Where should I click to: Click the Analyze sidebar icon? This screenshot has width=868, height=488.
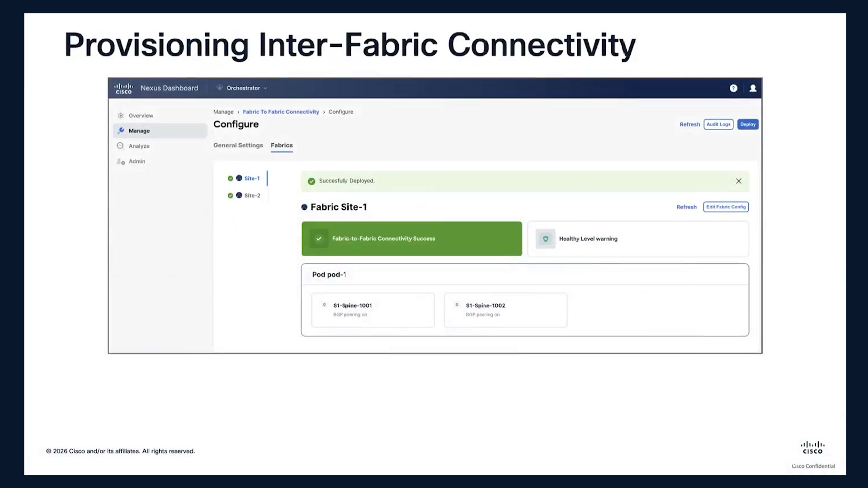pyautogui.click(x=120, y=146)
